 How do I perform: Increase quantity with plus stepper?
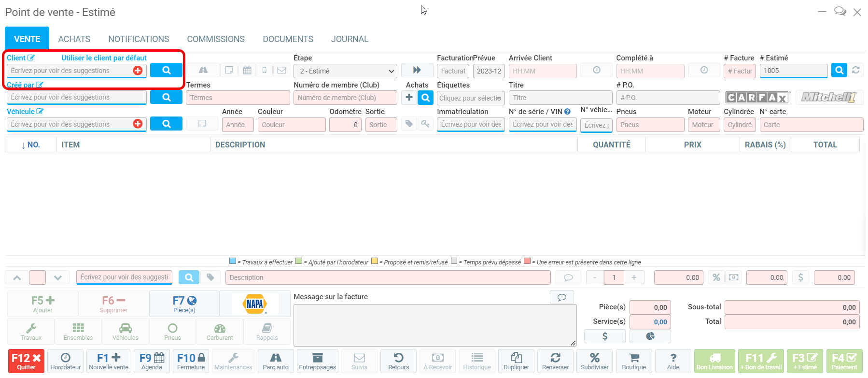tap(634, 277)
